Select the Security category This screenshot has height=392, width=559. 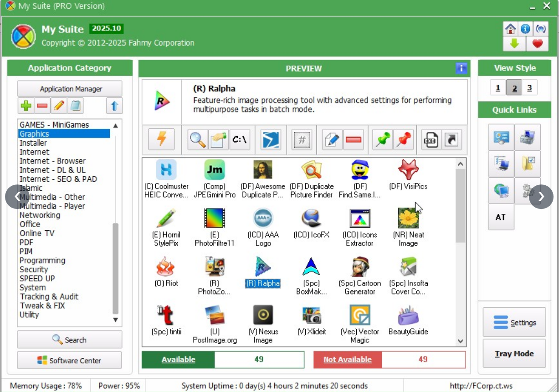34,270
